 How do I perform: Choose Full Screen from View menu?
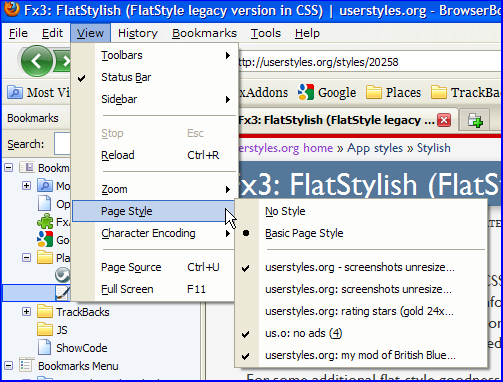pos(154,289)
